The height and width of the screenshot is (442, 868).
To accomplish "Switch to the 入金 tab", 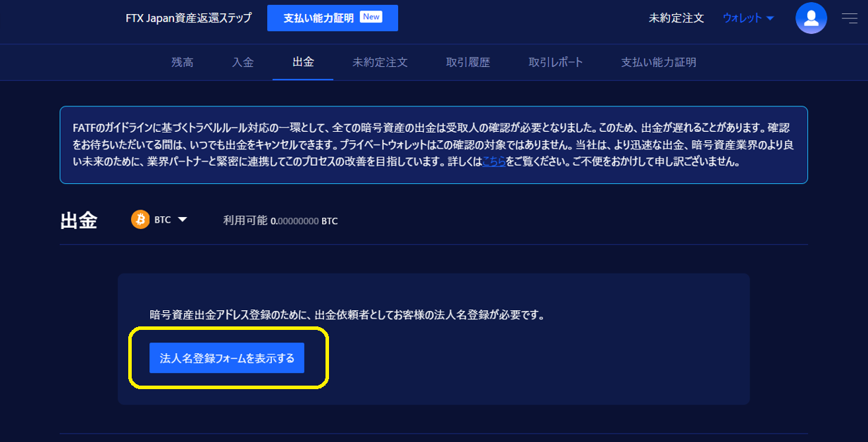I will pyautogui.click(x=243, y=62).
